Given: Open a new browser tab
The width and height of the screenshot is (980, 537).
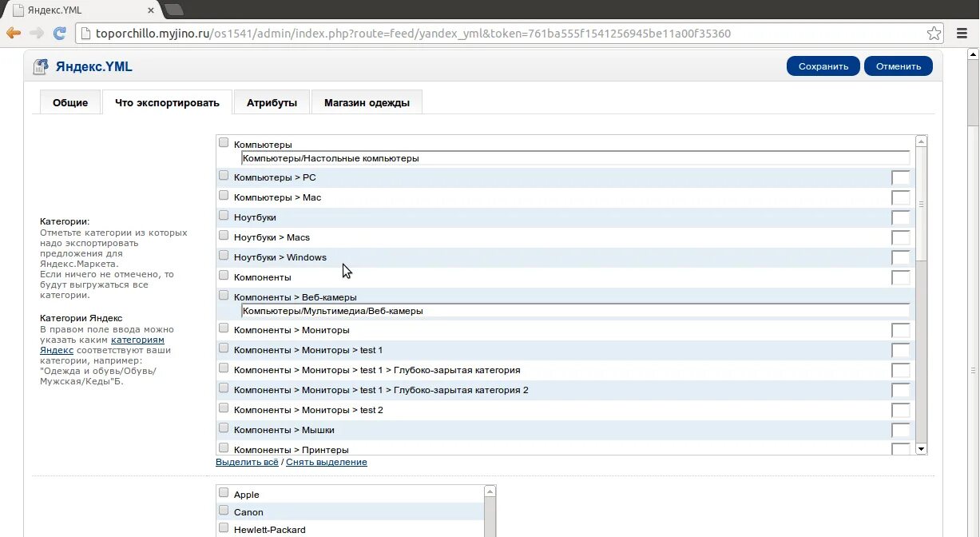Looking at the screenshot, I should tap(173, 10).
